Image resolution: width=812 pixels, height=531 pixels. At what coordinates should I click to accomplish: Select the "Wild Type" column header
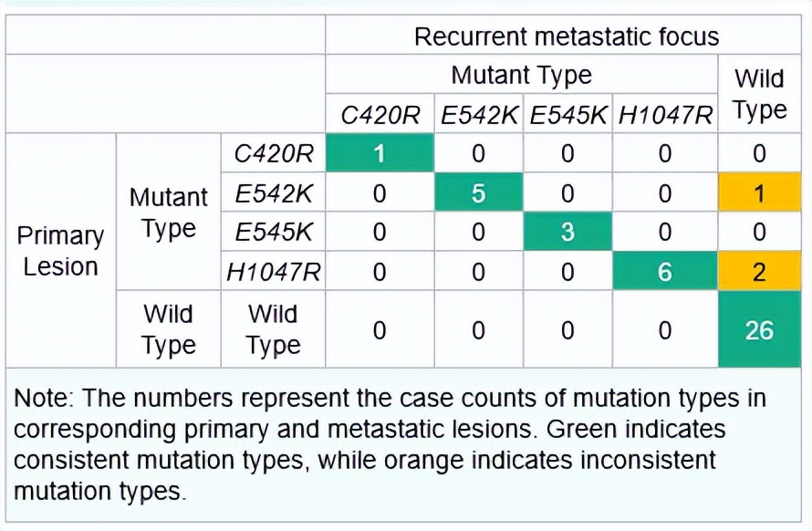(759, 94)
